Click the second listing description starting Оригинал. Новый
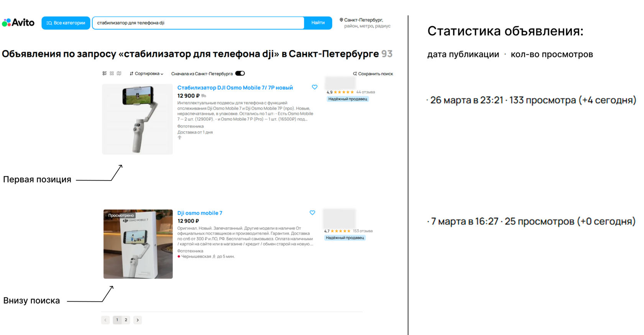644x335 pixels. 245,236
